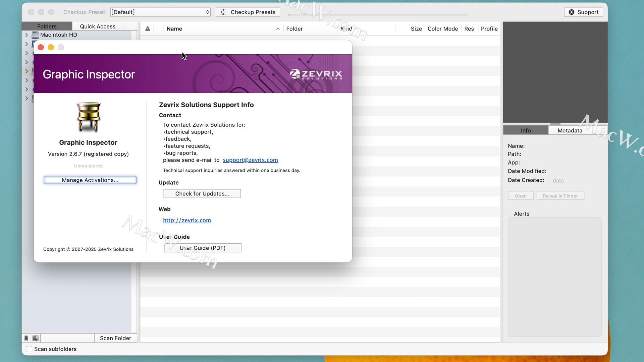Click the alert warning column header icon
The height and width of the screenshot is (362, 644).
(x=148, y=29)
